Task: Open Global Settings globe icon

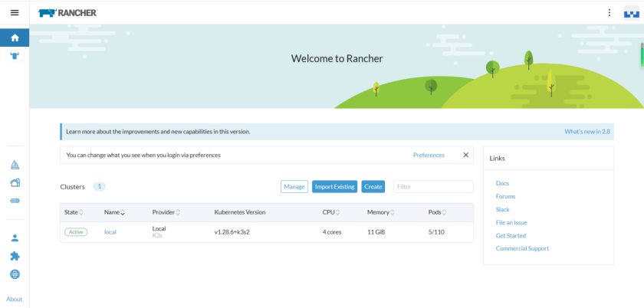Action: pos(15,274)
